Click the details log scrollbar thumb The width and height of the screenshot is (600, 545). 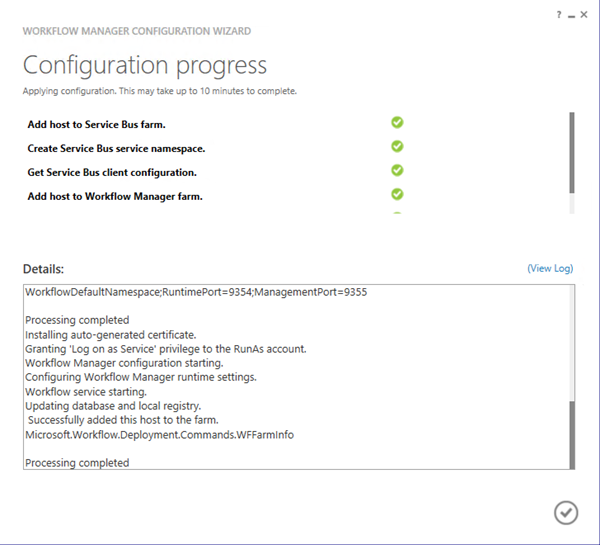572,435
